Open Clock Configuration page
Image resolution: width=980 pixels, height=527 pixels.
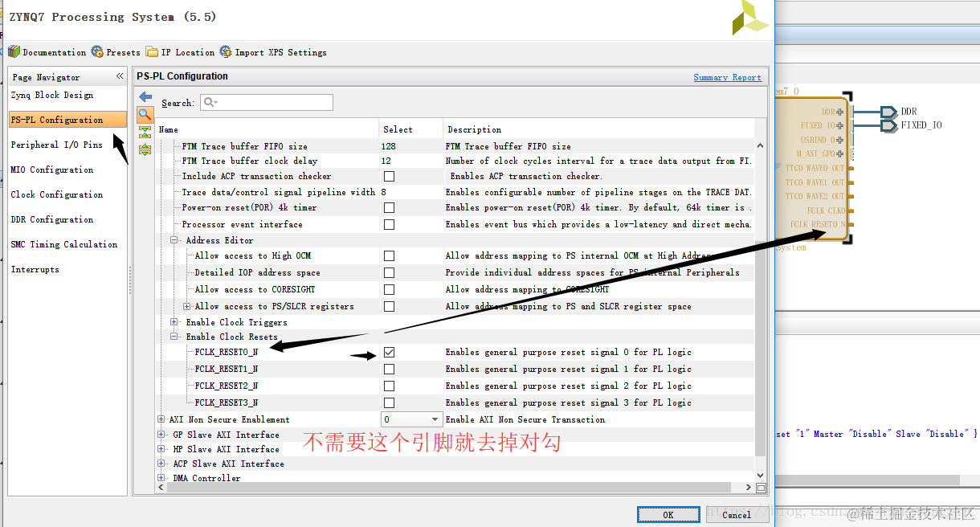tap(57, 194)
